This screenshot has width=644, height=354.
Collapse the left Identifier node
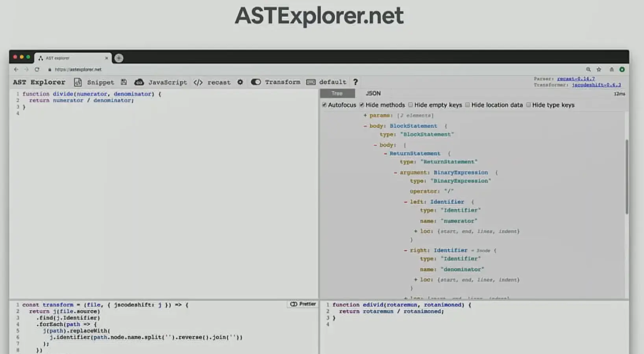(405, 202)
